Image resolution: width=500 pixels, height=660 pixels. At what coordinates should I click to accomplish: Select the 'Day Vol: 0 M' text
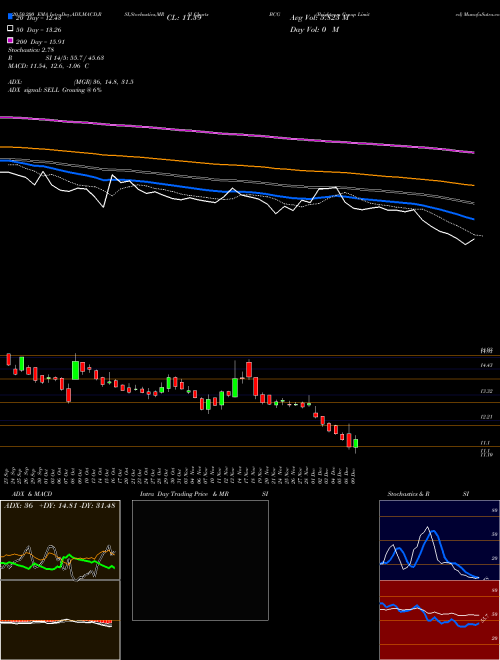point(314,29)
